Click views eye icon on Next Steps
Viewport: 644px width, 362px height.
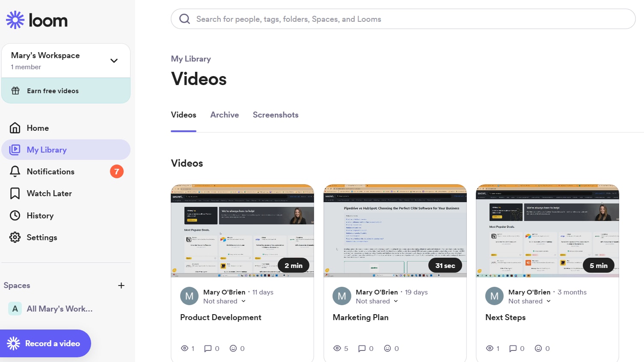pos(490,348)
